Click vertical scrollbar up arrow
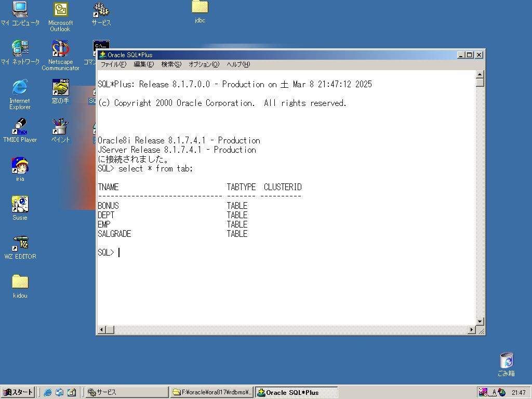The height and width of the screenshot is (399, 532). coord(480,74)
